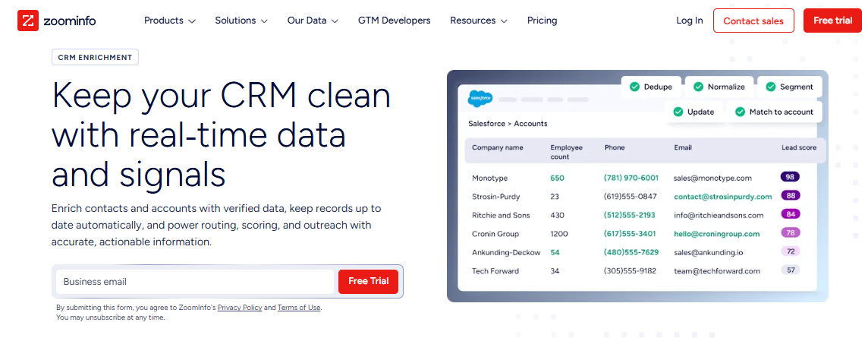This screenshot has height=338, width=868.
Task: Click email contact@strosinpurdy.com
Action: pyautogui.click(x=723, y=197)
